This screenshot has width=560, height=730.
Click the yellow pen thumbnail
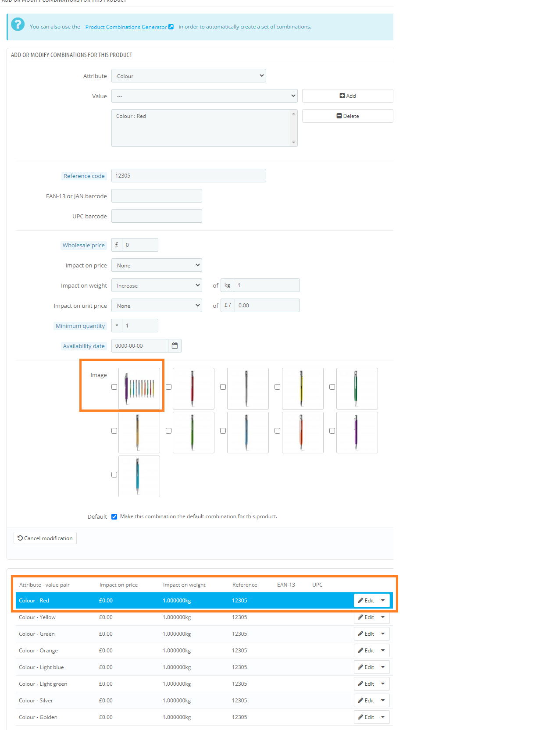pos(303,388)
